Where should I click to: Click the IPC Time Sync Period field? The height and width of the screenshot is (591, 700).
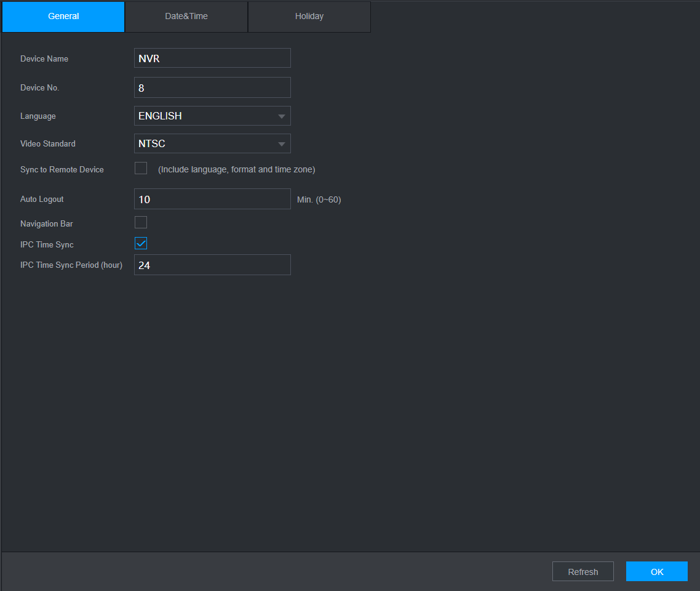212,265
